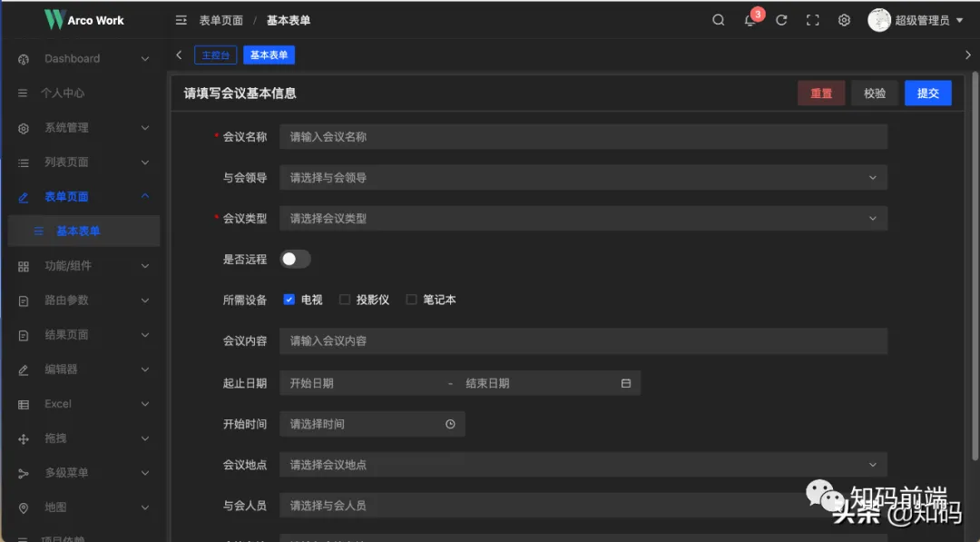
Task: Click the Arco Work logo icon
Action: tap(54, 18)
